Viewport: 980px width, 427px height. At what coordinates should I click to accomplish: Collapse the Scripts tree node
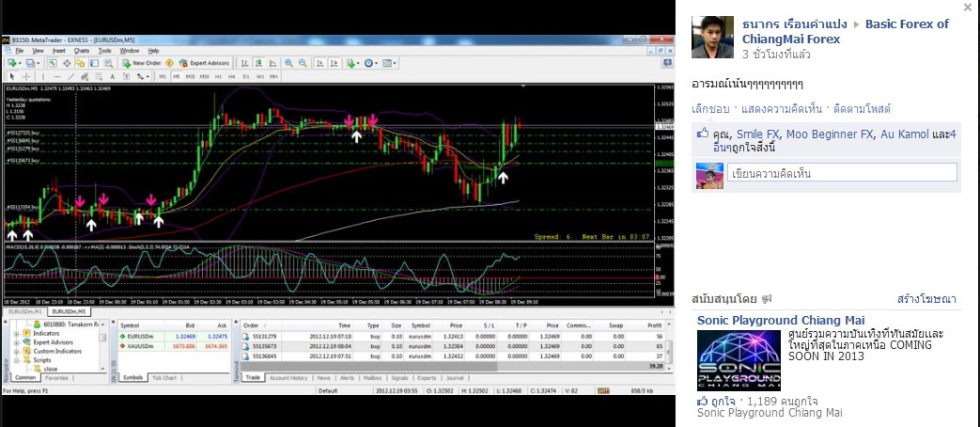click(x=17, y=360)
